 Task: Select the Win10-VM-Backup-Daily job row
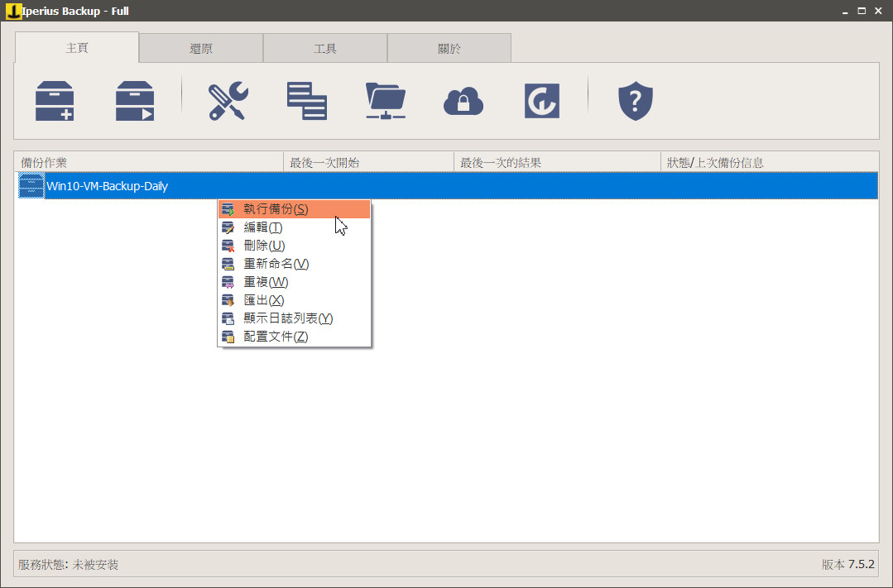[x=108, y=186]
